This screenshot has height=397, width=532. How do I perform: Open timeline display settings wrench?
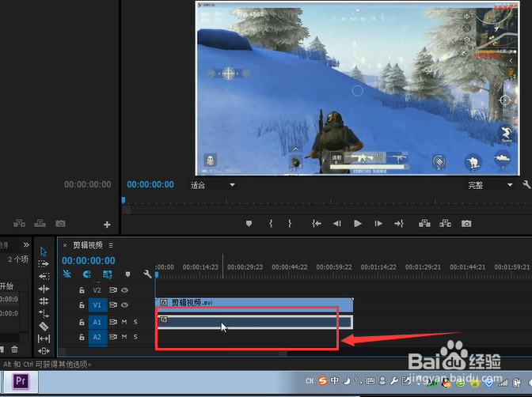147,274
